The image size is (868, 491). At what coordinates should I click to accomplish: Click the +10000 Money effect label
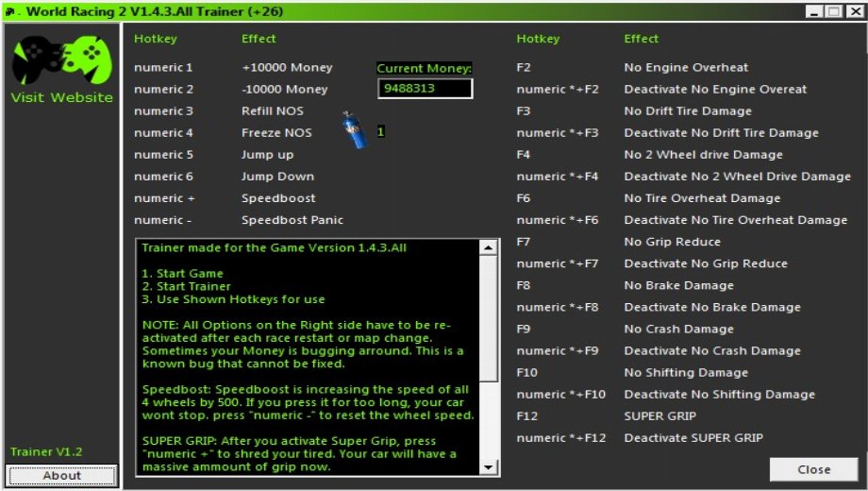[287, 68]
